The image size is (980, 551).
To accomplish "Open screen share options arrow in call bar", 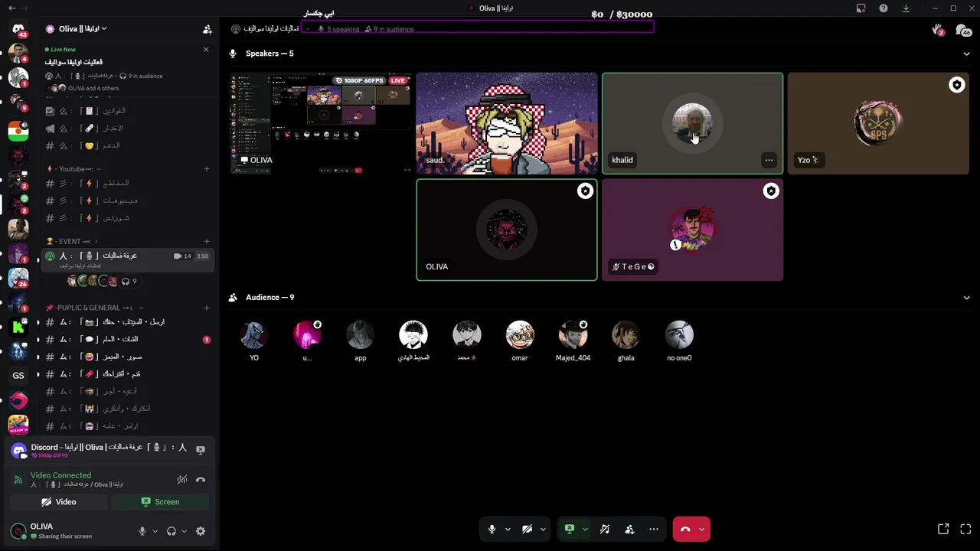I will pyautogui.click(x=585, y=529).
